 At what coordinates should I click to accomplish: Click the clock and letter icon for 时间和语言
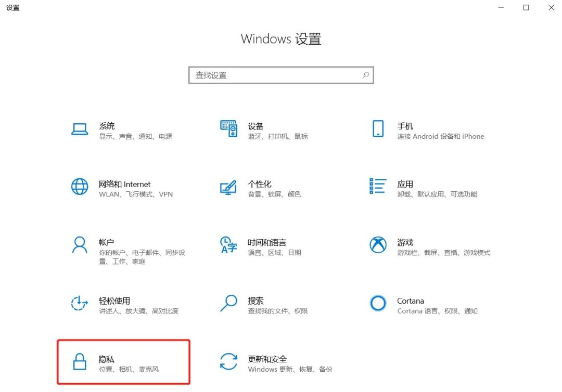click(x=228, y=245)
